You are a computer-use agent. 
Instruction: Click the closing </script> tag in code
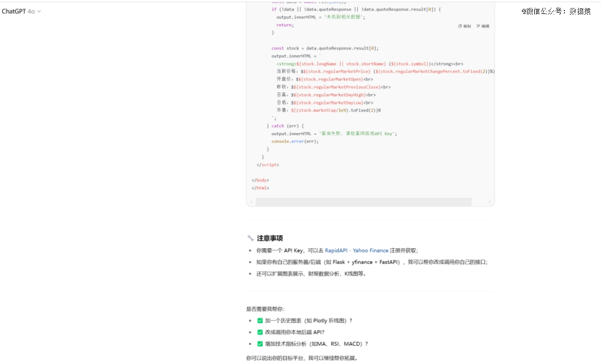(x=268, y=165)
